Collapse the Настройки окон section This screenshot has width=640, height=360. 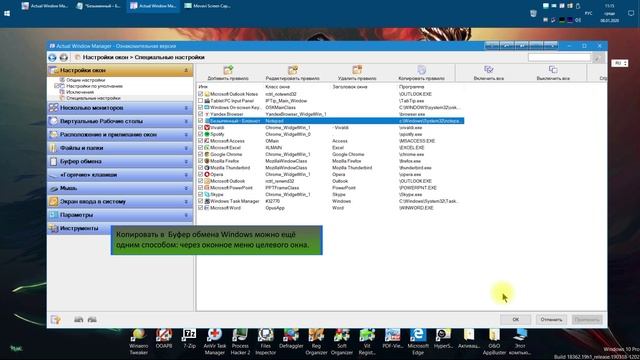[186, 70]
